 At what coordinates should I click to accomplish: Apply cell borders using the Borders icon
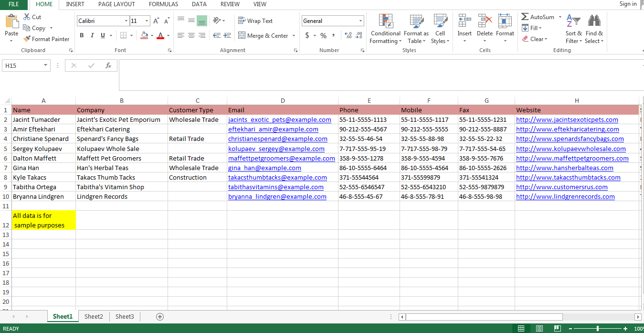(123, 35)
